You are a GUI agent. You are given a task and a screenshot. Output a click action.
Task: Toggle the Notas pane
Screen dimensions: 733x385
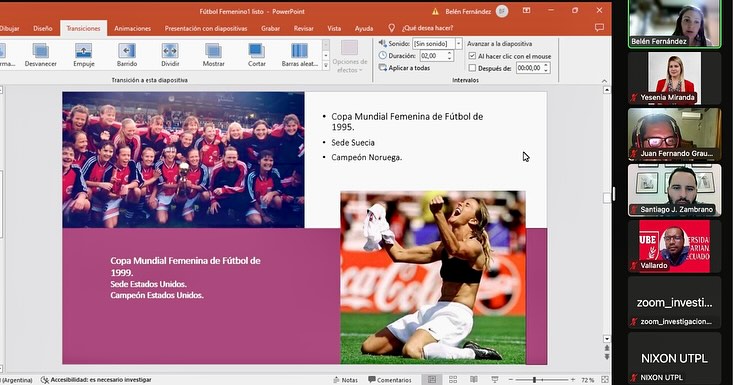pos(345,380)
